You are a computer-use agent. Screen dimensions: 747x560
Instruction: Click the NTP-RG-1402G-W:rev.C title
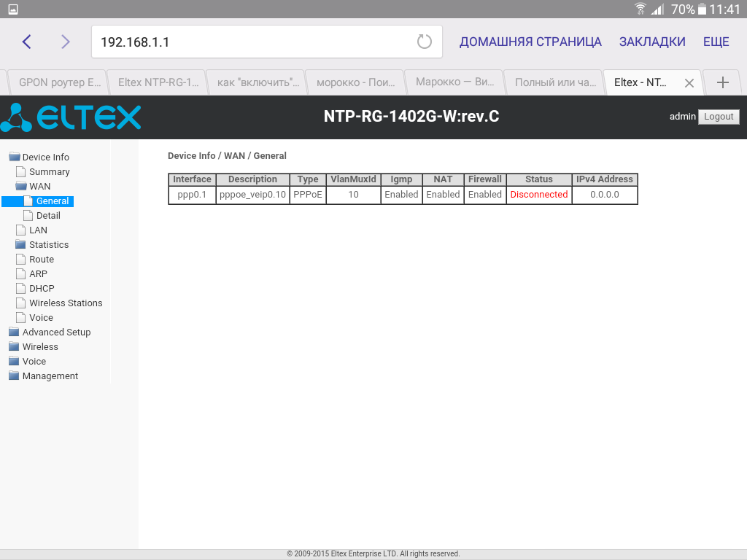click(x=411, y=116)
